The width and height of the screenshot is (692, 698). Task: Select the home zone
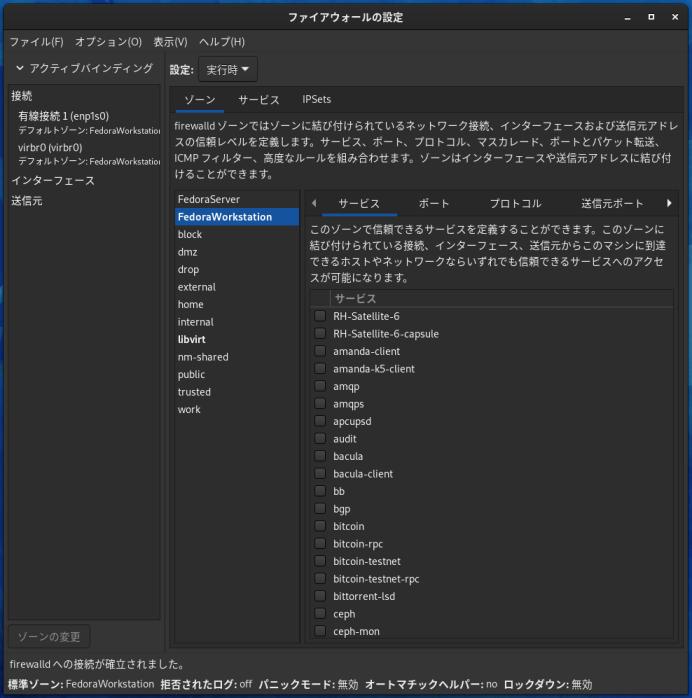[x=237, y=304]
